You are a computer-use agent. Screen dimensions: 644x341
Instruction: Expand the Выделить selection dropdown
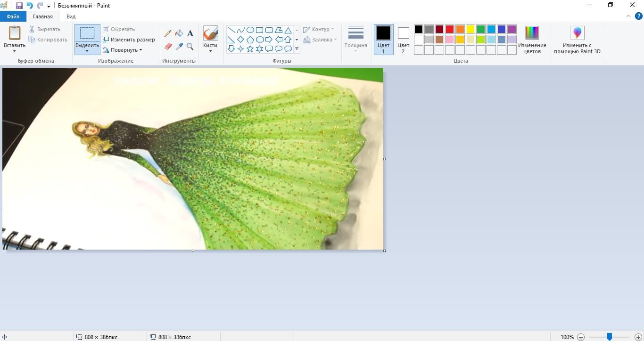[87, 50]
